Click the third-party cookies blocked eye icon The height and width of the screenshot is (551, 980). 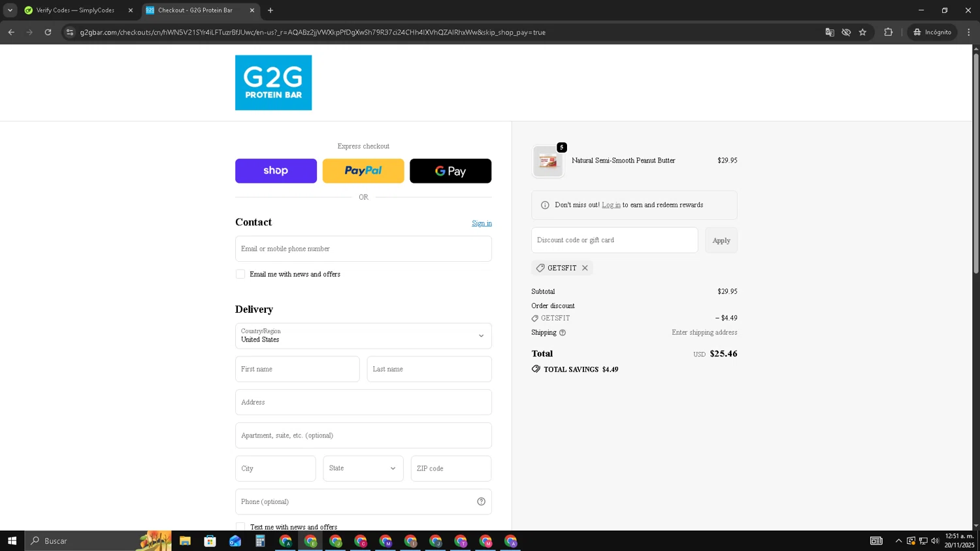[846, 32]
